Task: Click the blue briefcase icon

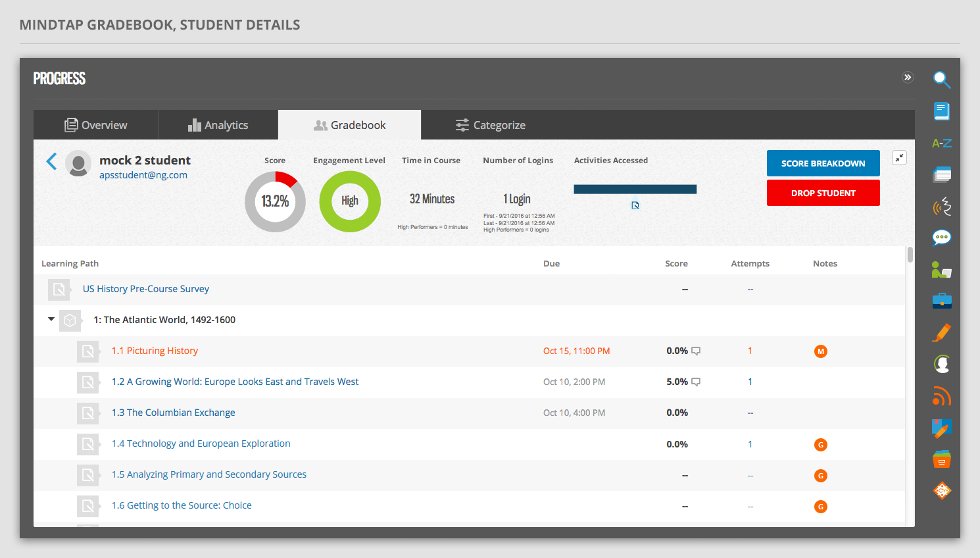Action: point(941,301)
